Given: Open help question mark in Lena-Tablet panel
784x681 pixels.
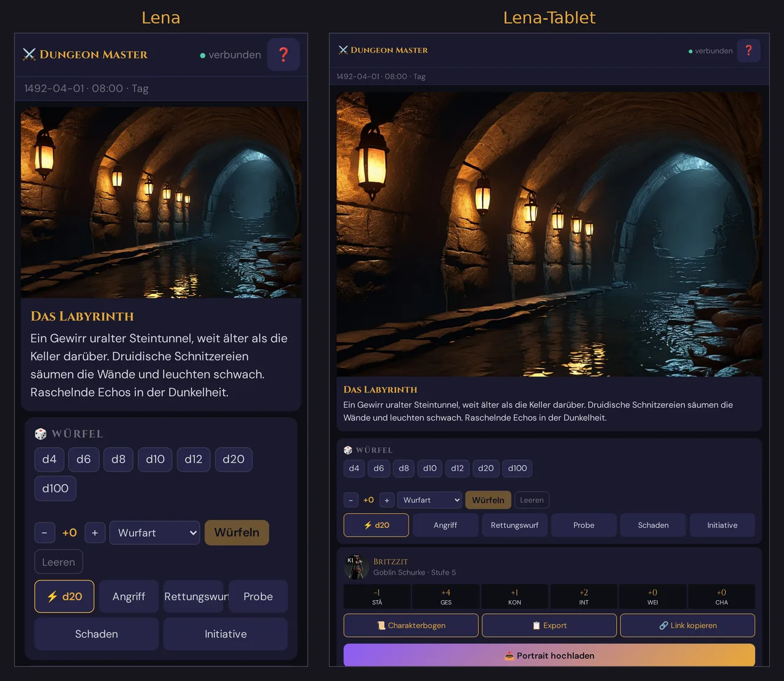Looking at the screenshot, I should click(748, 51).
